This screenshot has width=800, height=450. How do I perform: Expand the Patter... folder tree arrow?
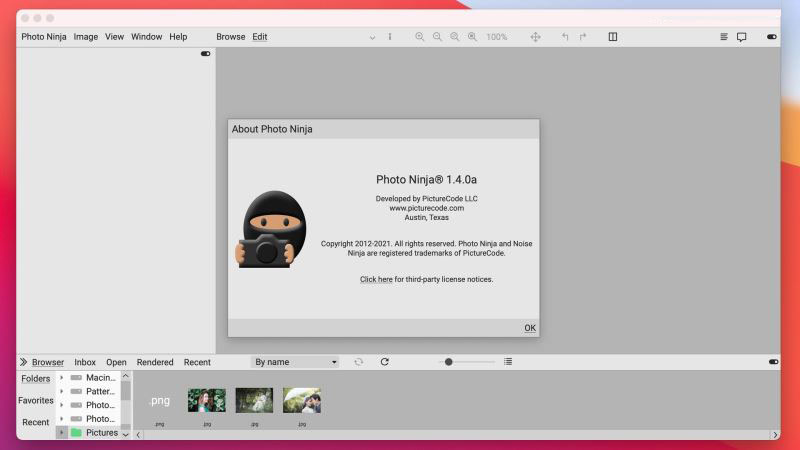click(61, 391)
